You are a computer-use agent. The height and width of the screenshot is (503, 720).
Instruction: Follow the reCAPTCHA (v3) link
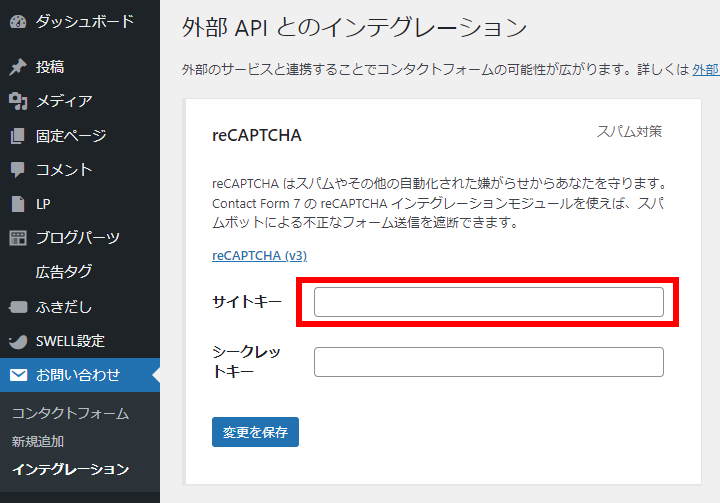pyautogui.click(x=259, y=255)
